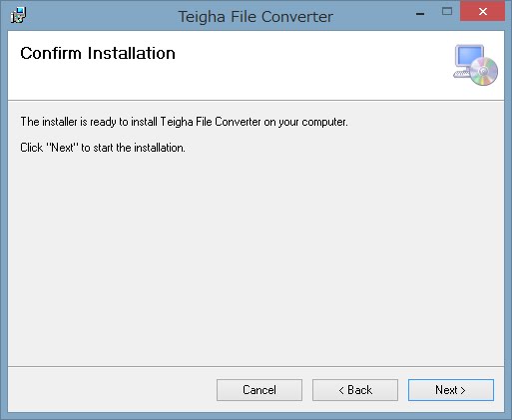Maximize the installer window
Image resolution: width=512 pixels, height=420 pixels.
tap(447, 12)
